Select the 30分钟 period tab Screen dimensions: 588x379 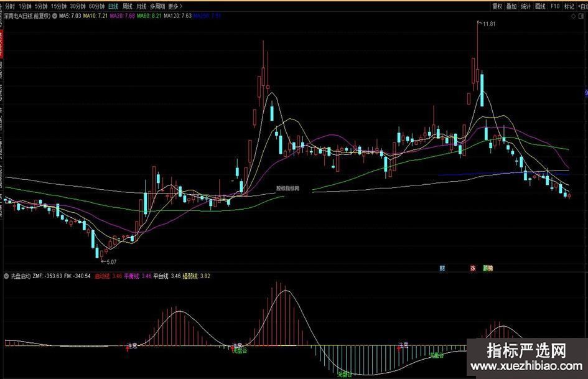click(78, 6)
